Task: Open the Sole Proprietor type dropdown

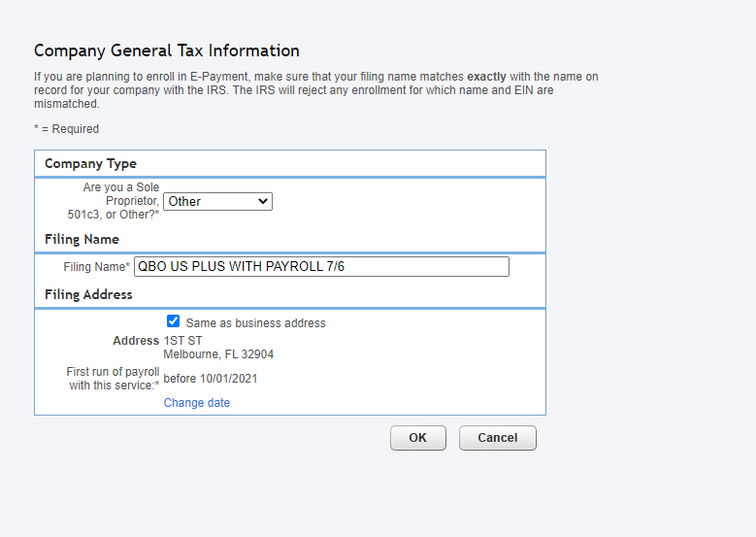Action: point(216,201)
